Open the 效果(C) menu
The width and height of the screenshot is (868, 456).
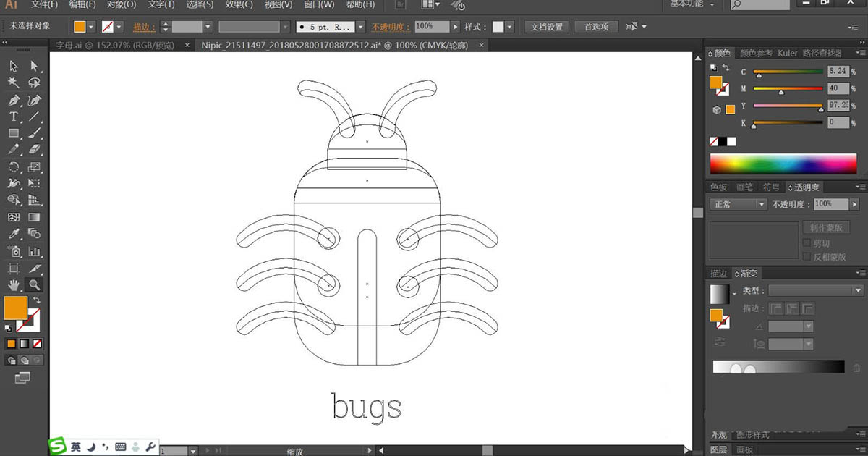point(239,4)
